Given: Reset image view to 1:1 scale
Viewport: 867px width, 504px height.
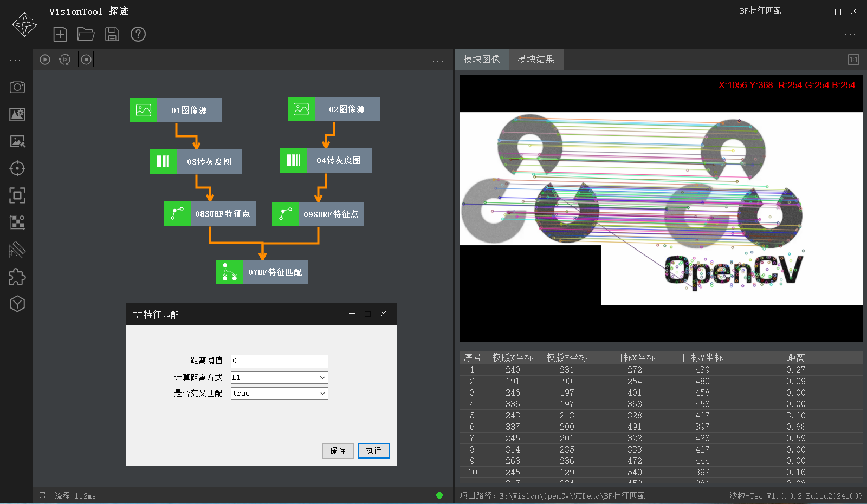Looking at the screenshot, I should click(x=853, y=60).
